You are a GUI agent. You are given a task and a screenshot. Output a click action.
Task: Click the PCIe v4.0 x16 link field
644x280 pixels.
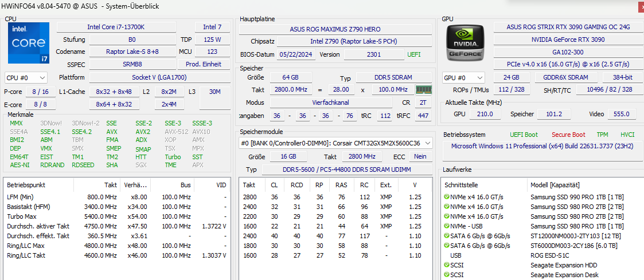[568, 64]
